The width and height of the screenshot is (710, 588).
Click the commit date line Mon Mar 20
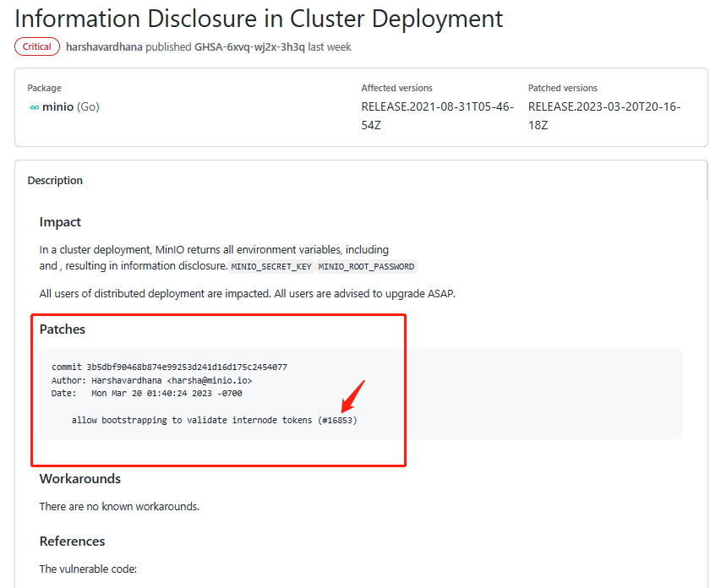[x=147, y=394]
